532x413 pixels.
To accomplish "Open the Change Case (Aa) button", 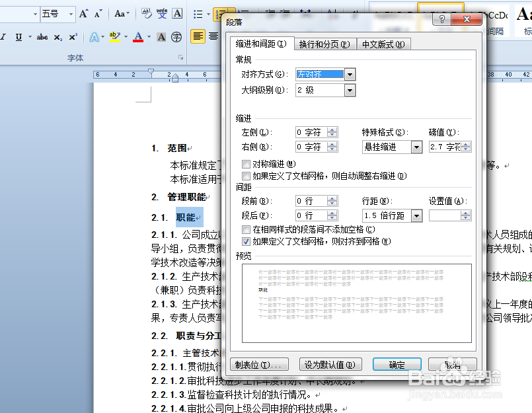I will tap(122, 14).
